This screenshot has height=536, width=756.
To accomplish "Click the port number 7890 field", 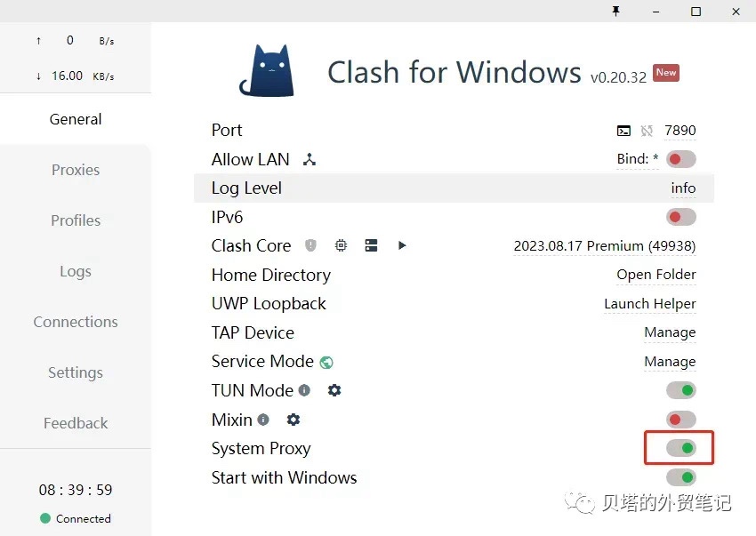I will (680, 131).
